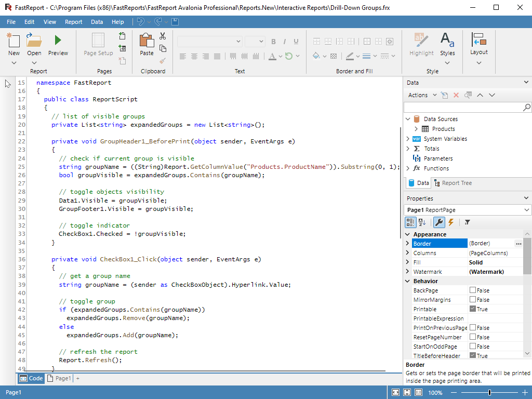
Task: Click the Undo arrow icon
Action: coord(140,22)
